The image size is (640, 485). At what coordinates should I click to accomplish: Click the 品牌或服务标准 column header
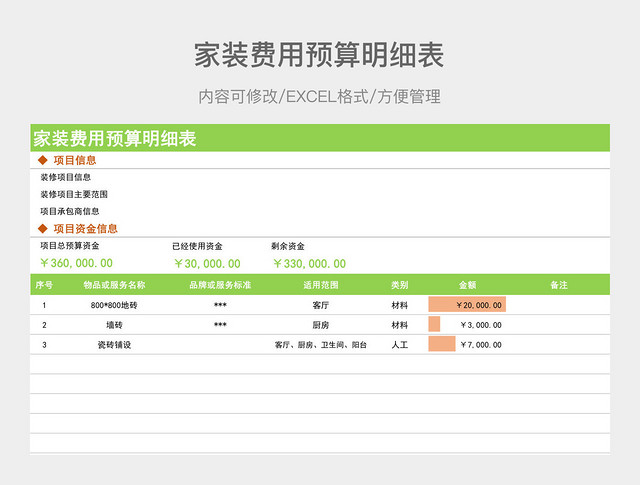pos(220,285)
